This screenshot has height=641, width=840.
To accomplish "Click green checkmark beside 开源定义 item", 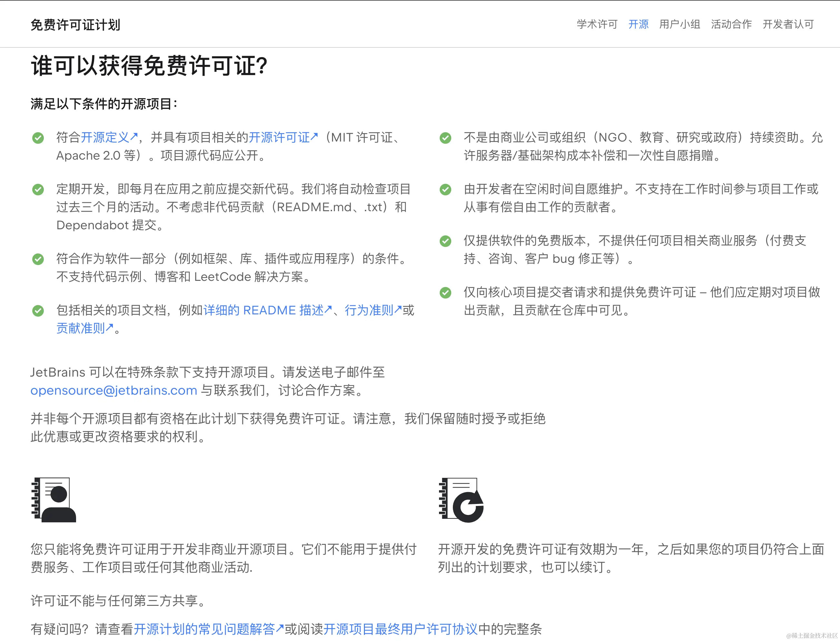I will tap(38, 138).
